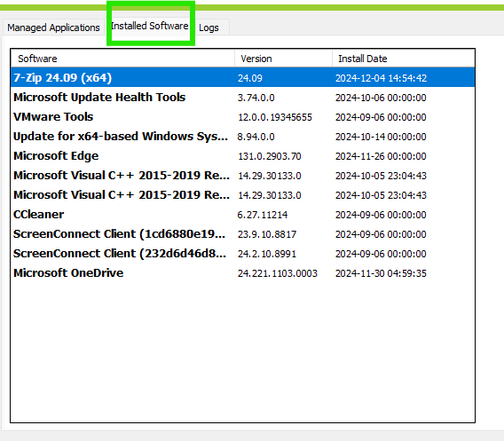Click version 24.2.10.8991 cell
The width and height of the screenshot is (504, 441).
(267, 254)
